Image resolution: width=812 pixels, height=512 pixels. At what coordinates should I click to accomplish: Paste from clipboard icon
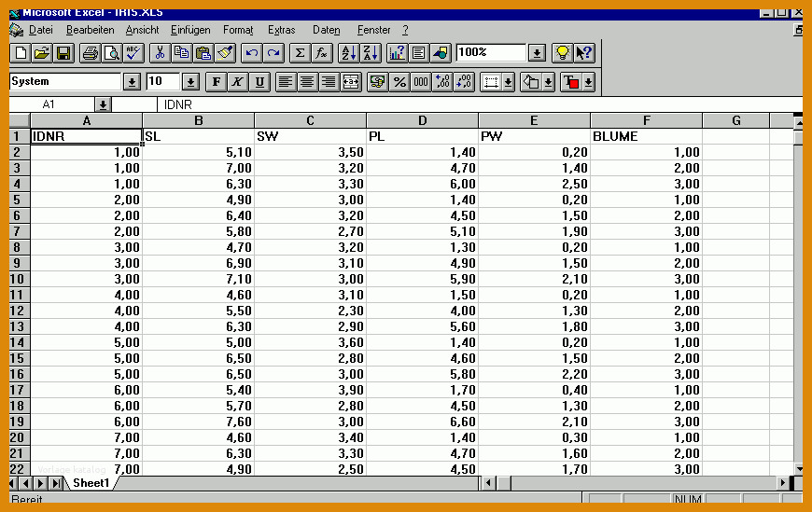point(203,53)
